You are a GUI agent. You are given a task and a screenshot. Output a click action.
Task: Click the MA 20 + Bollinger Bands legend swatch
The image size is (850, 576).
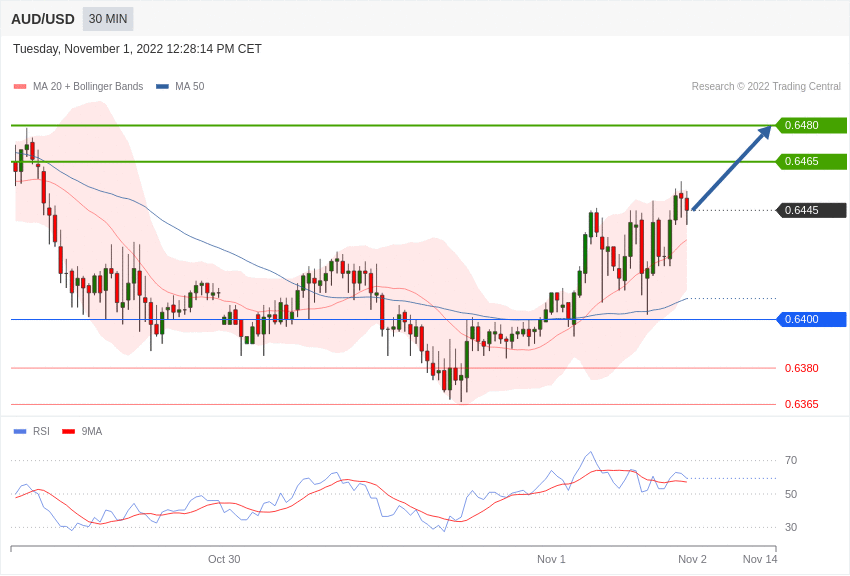(x=20, y=87)
